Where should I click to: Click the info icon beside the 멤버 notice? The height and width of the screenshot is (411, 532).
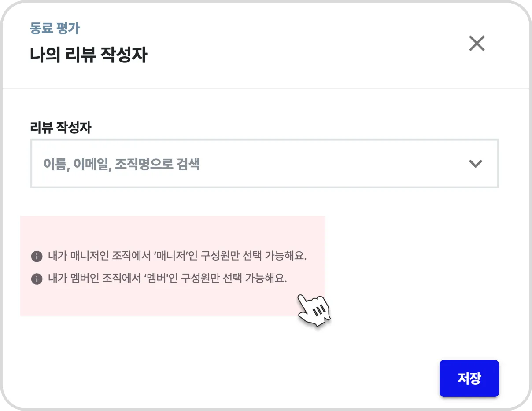(37, 279)
